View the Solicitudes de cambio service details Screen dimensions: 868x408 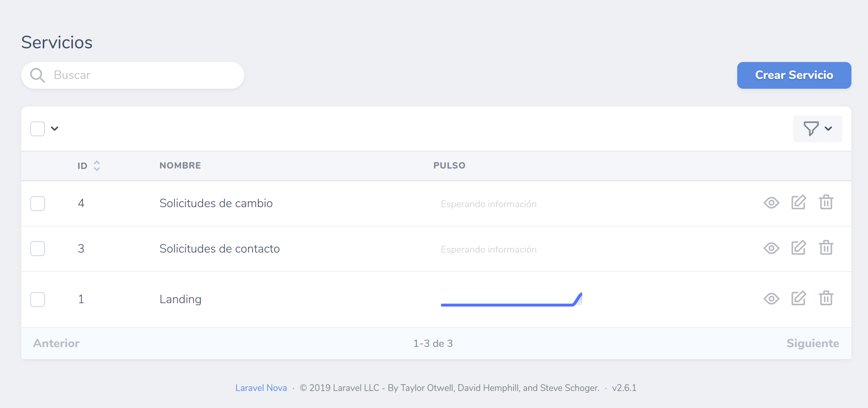(771, 203)
